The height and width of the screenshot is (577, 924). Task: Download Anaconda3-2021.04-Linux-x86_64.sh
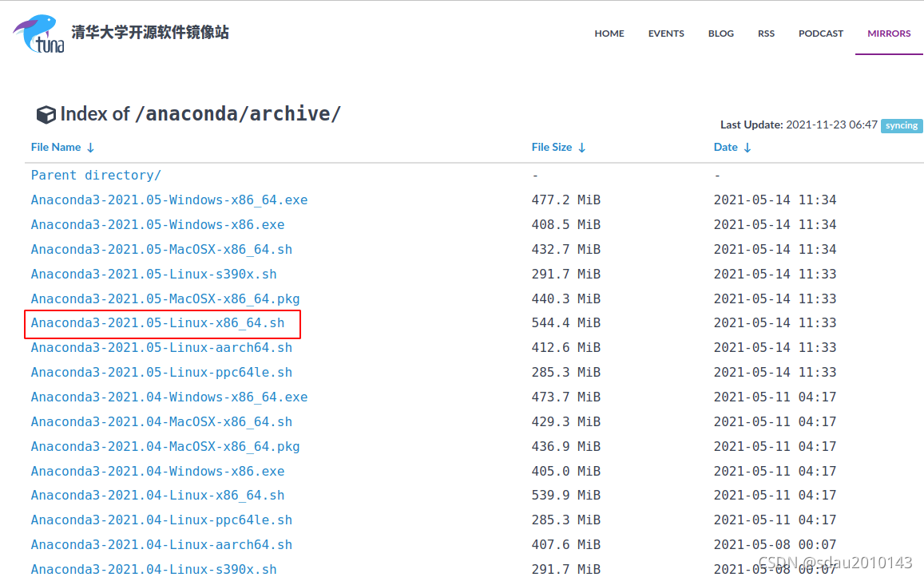pos(157,495)
